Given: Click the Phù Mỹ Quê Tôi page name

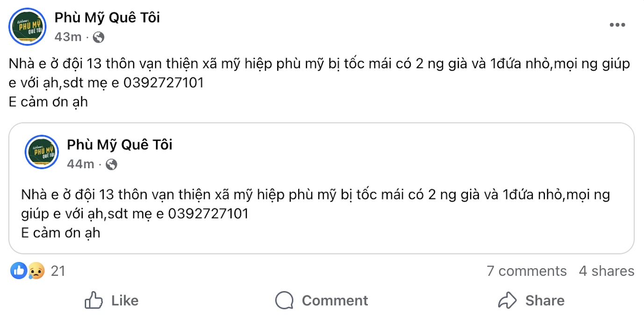Looking at the screenshot, I should pos(107,18).
